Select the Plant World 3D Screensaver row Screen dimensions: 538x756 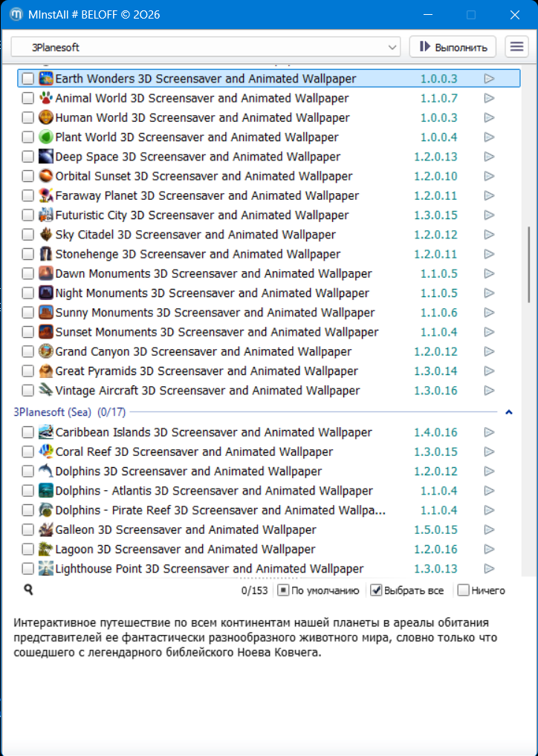point(269,137)
